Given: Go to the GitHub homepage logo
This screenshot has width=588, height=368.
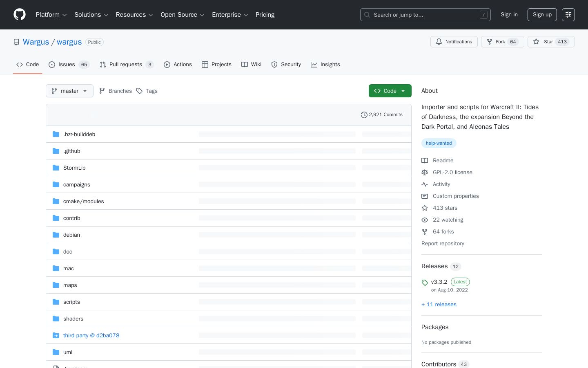Looking at the screenshot, I should point(20,15).
